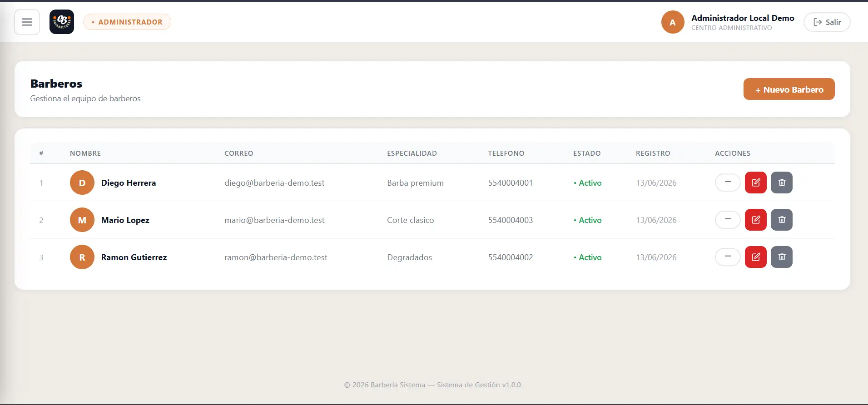Screen dimensions: 868x405
Task: Click email ramon@barberia-demo.test
Action: pos(276,257)
